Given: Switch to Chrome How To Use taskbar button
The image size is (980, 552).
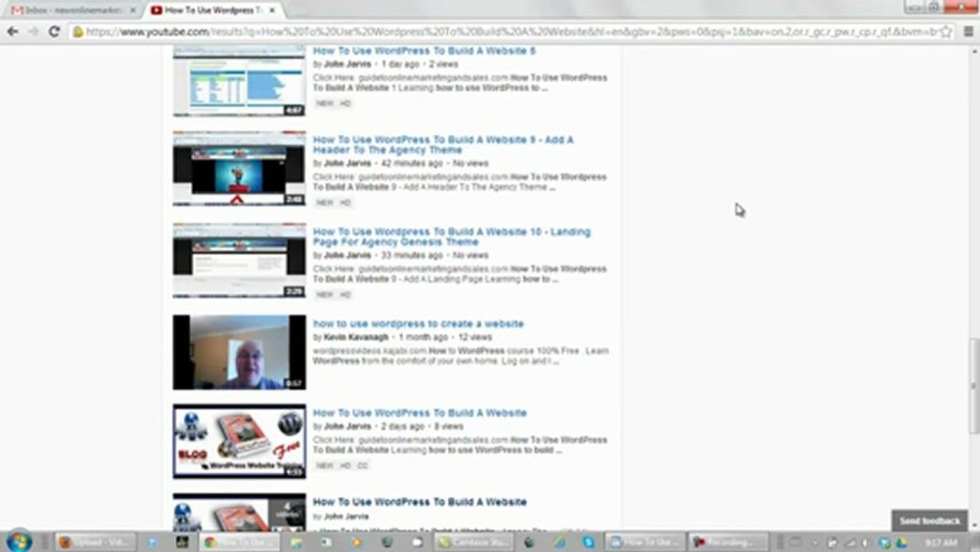Looking at the screenshot, I should pyautogui.click(x=238, y=542).
